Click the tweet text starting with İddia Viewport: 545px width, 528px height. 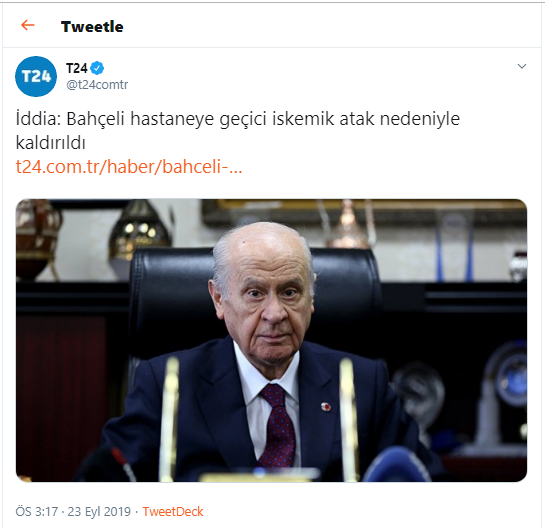[238, 130]
